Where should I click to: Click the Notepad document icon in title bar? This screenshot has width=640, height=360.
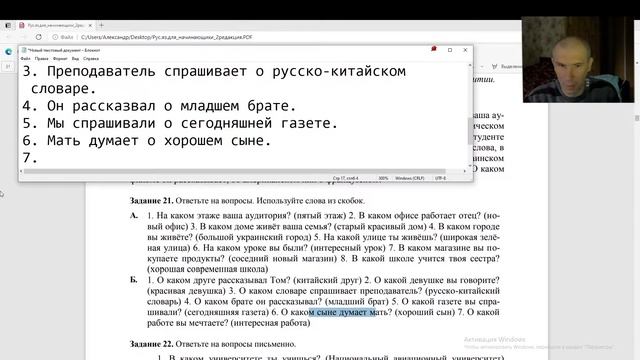pyautogui.click(x=24, y=50)
